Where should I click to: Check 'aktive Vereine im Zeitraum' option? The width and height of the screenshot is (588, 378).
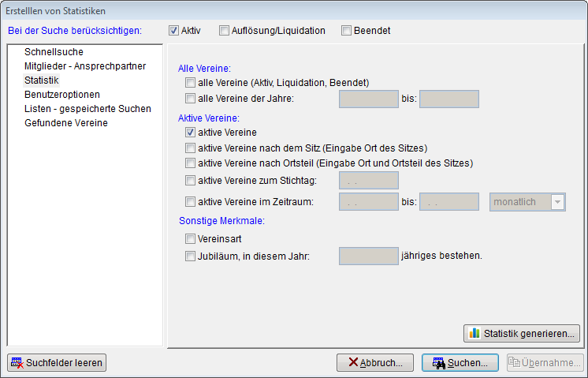coord(190,202)
